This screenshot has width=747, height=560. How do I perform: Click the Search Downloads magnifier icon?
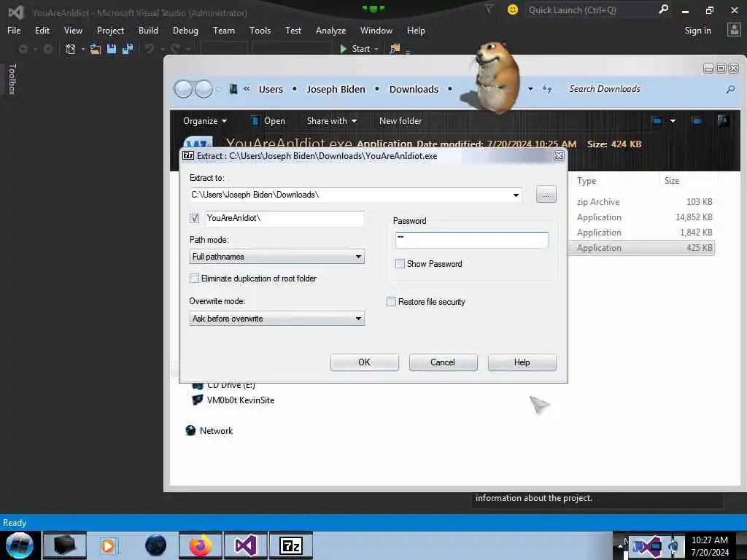pyautogui.click(x=729, y=89)
